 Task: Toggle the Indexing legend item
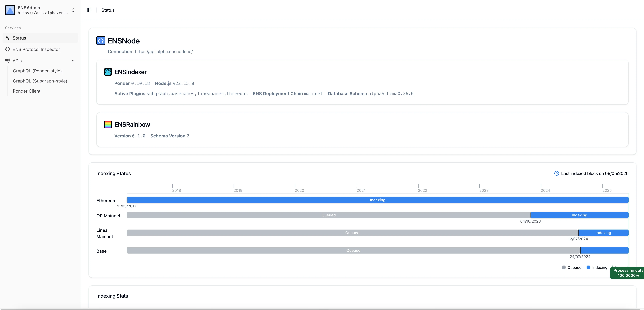[x=597, y=267]
